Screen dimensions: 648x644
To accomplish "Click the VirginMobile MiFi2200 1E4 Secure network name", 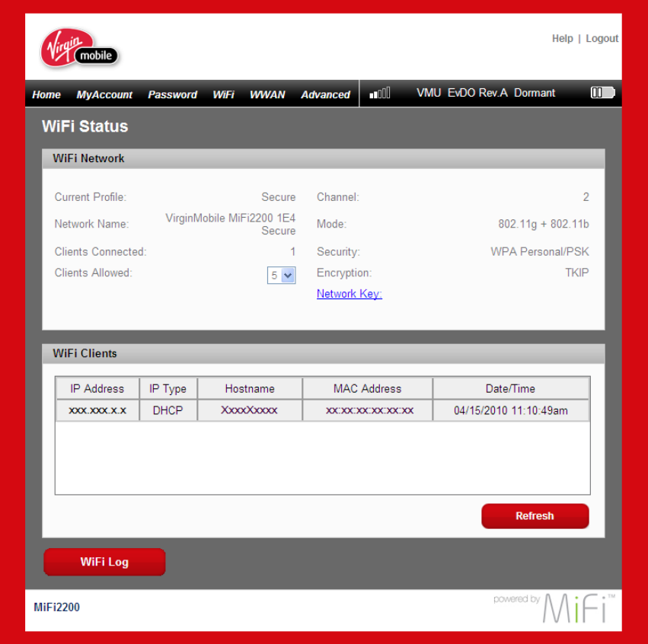I will [x=231, y=225].
